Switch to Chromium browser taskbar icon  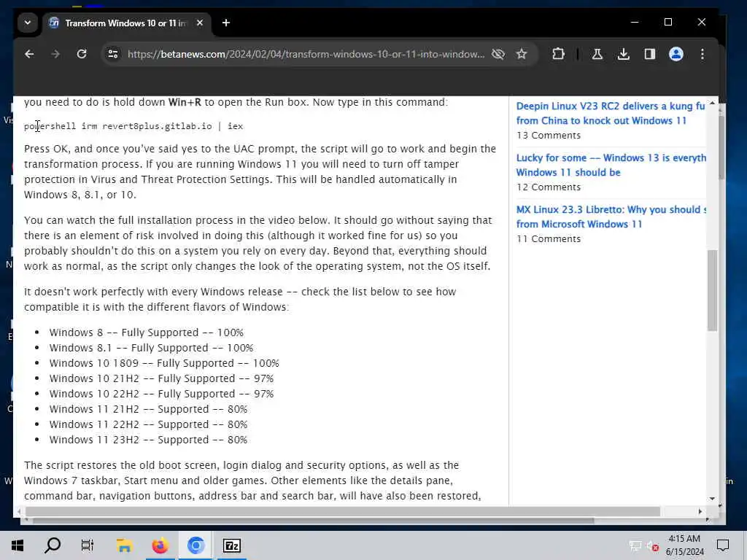pyautogui.click(x=196, y=545)
